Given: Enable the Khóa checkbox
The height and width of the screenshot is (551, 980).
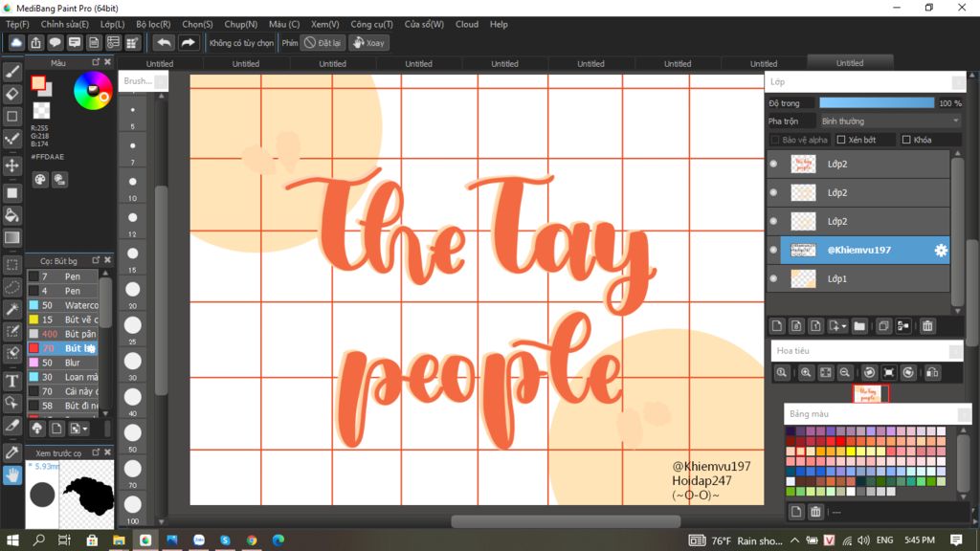Looking at the screenshot, I should (x=906, y=140).
